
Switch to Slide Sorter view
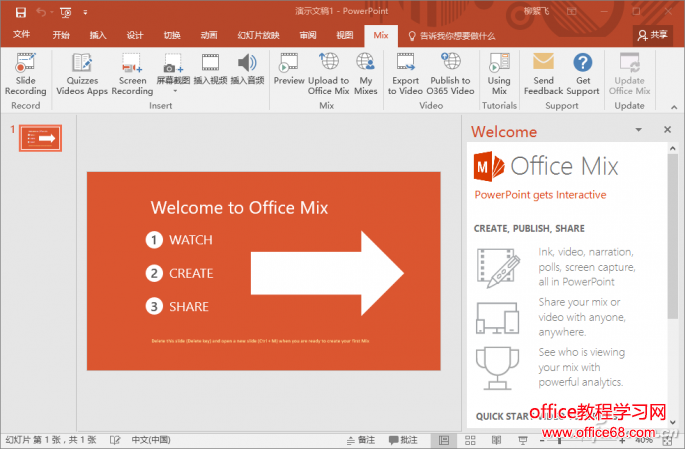pos(470,440)
